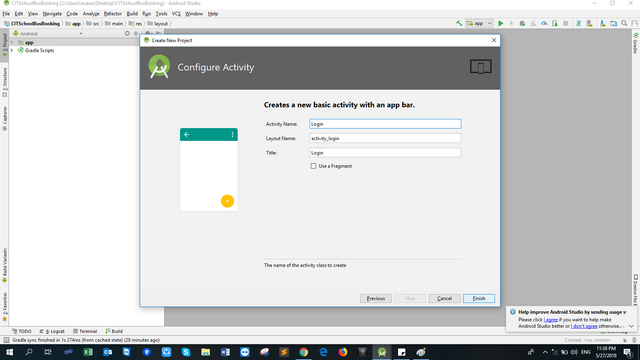Screen dimensions: 640x360
Task: Click the Make Project hammer icon
Action: click(459, 24)
